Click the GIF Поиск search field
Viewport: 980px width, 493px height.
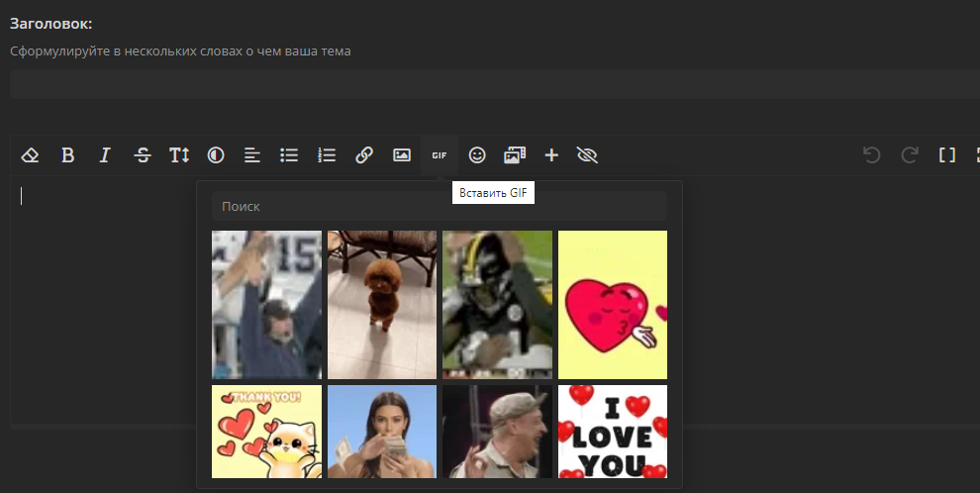tap(440, 206)
